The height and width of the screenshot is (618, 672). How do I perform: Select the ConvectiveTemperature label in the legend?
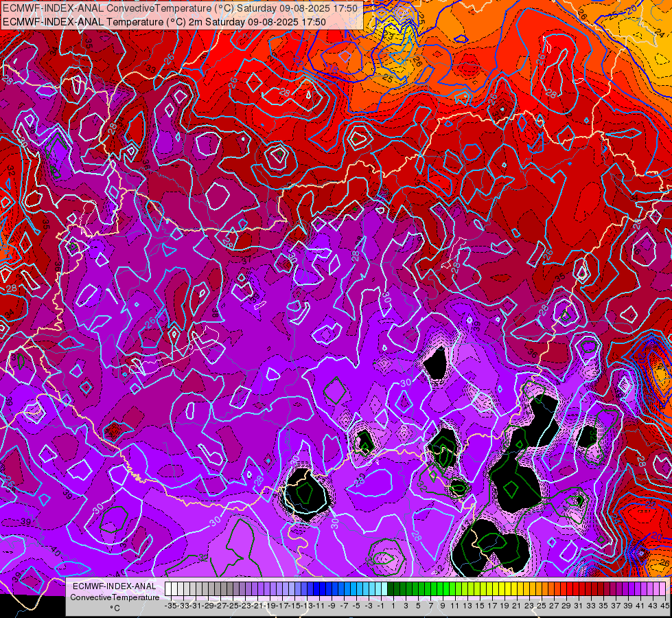click(x=115, y=597)
